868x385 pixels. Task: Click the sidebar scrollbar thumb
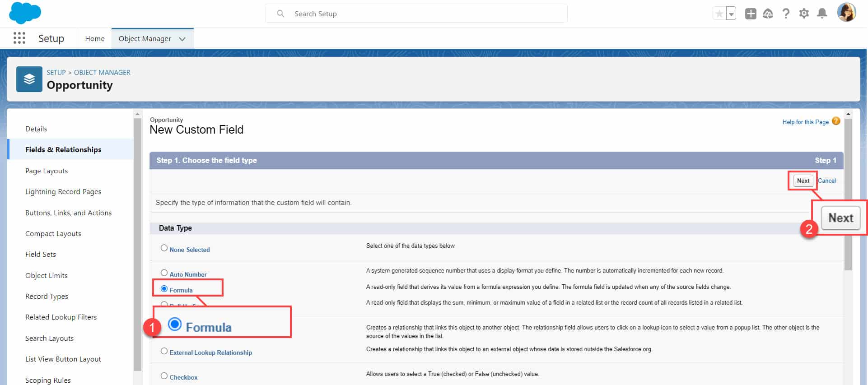click(138, 244)
